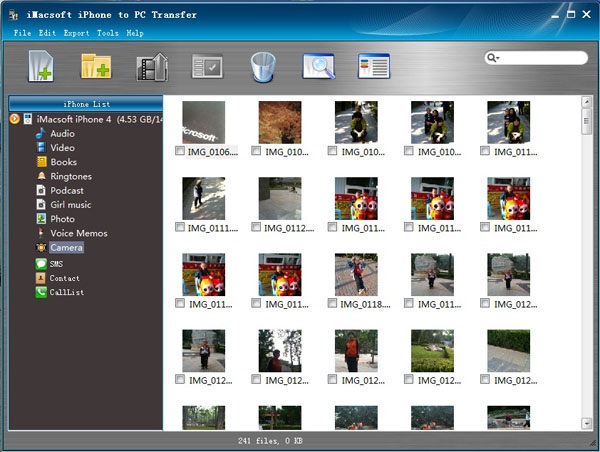The height and width of the screenshot is (452, 600).
Task: Collapse the iMacsoft iPhone 4 device node
Action: click(x=15, y=119)
